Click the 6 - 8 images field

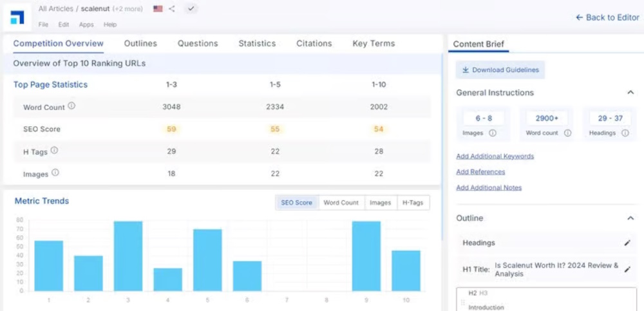(x=484, y=118)
